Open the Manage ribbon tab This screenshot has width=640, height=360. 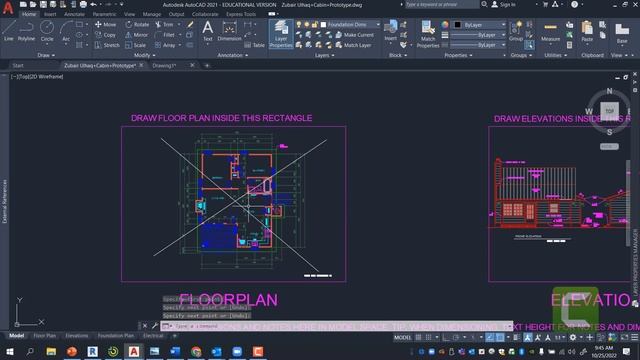coord(151,14)
